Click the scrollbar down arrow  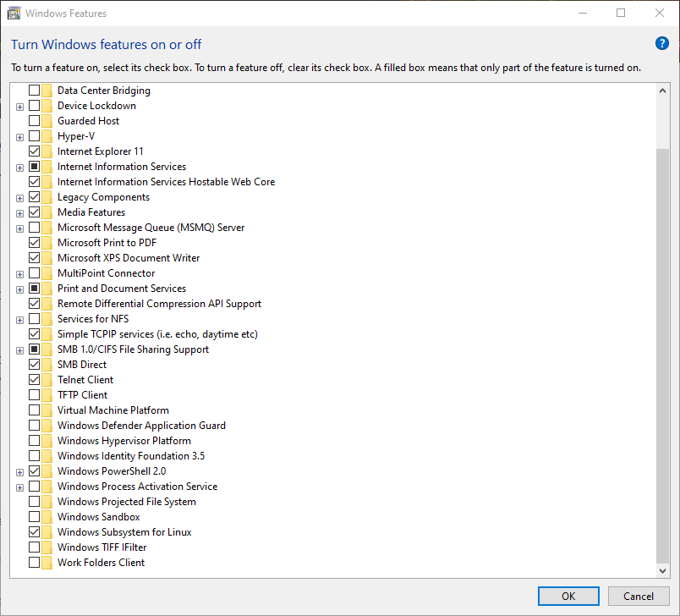662,571
